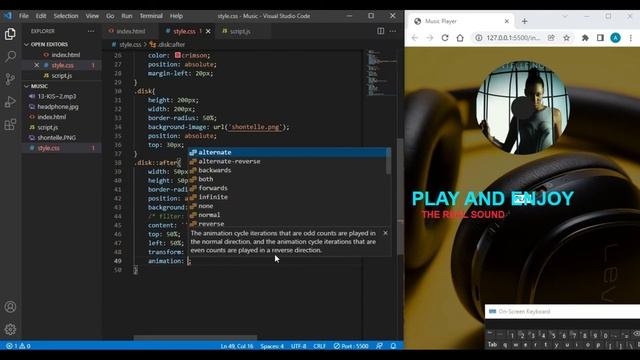Open Chrome three-dot menu

pyautogui.click(x=631, y=38)
